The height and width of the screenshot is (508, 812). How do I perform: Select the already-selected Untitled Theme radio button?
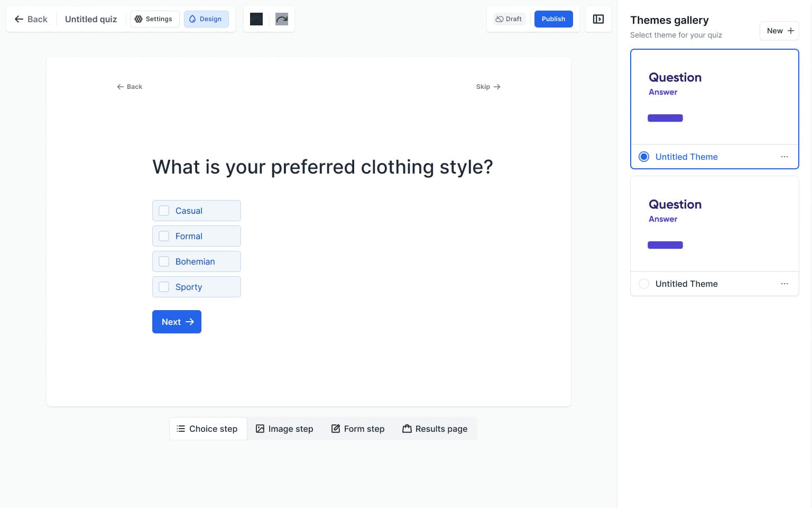pos(644,157)
